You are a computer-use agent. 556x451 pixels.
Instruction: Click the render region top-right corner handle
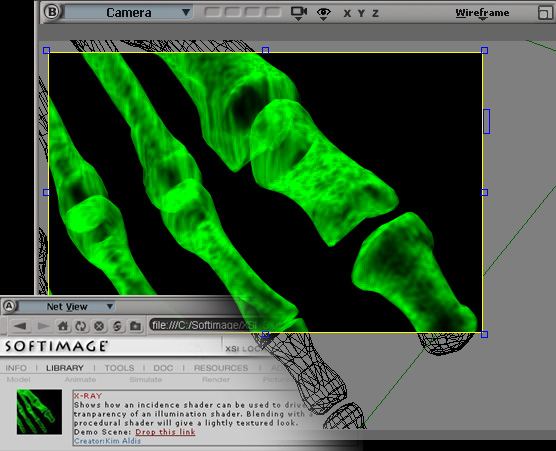point(484,51)
